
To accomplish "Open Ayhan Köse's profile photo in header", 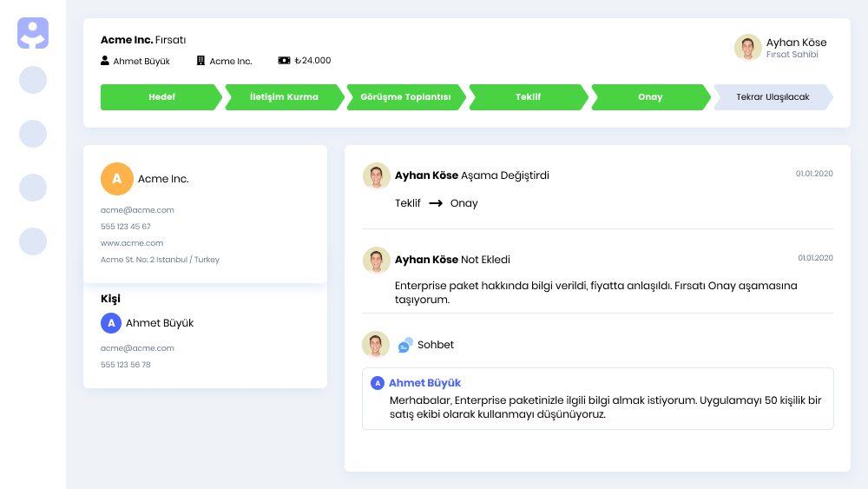I will [747, 48].
